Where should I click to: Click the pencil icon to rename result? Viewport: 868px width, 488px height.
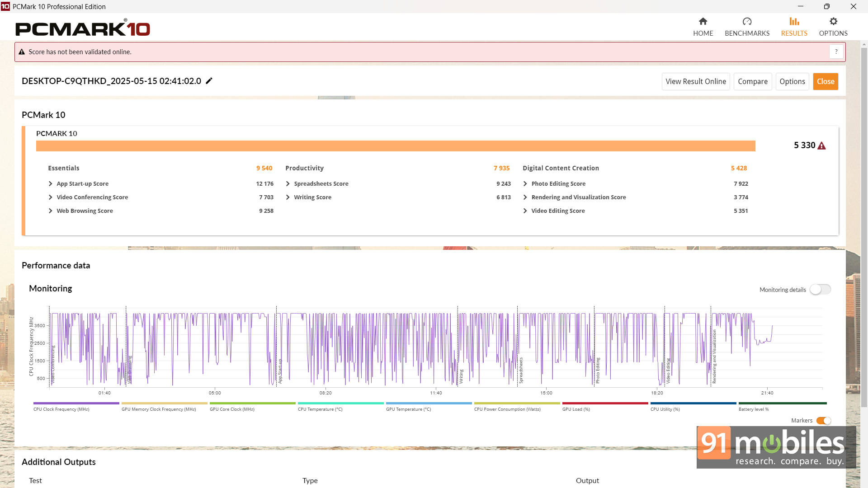click(x=209, y=81)
